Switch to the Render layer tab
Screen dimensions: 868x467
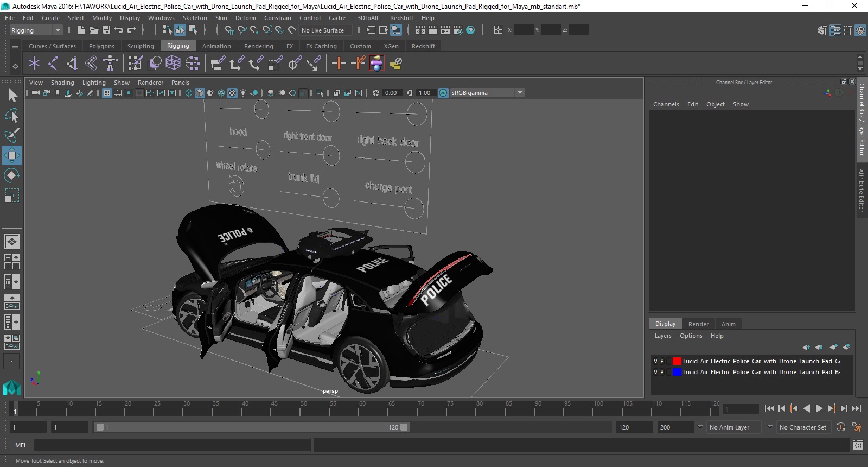pyautogui.click(x=698, y=324)
